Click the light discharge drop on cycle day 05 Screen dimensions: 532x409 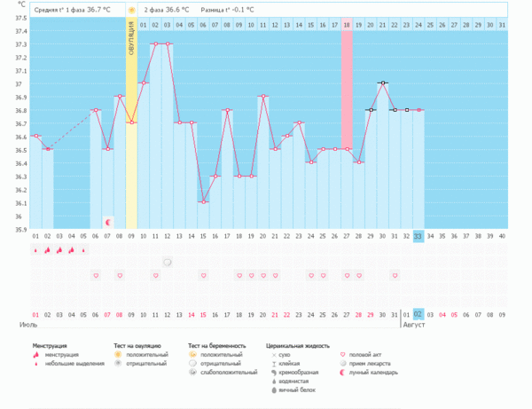[83, 250]
